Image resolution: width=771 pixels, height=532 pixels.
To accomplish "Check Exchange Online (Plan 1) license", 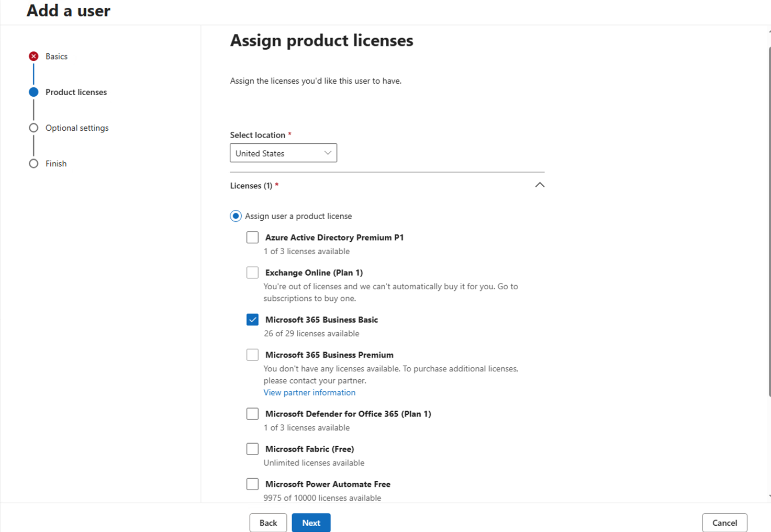I will point(252,273).
